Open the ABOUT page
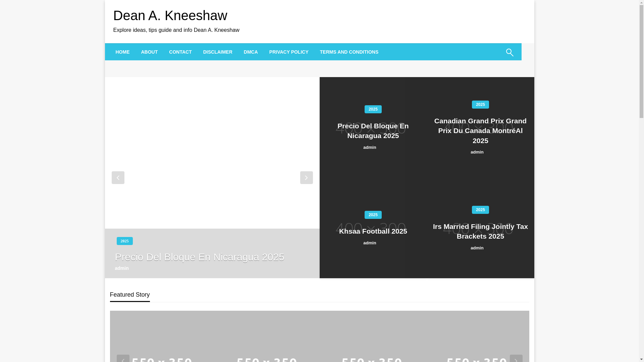 point(149,52)
